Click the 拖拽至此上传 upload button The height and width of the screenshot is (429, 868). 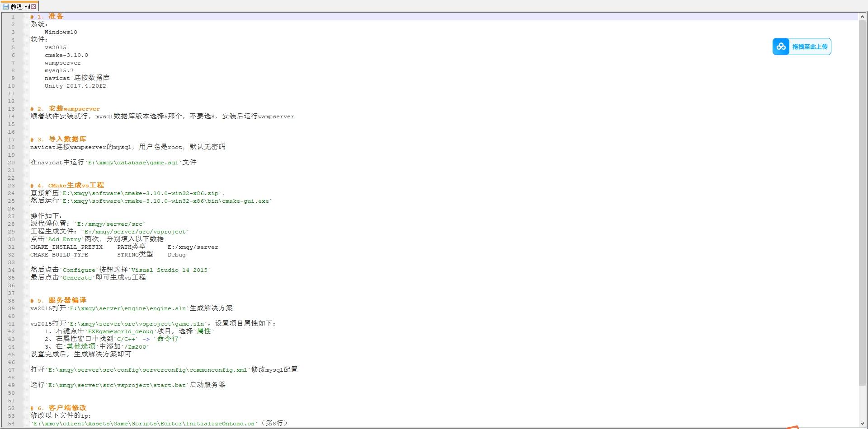coord(802,47)
